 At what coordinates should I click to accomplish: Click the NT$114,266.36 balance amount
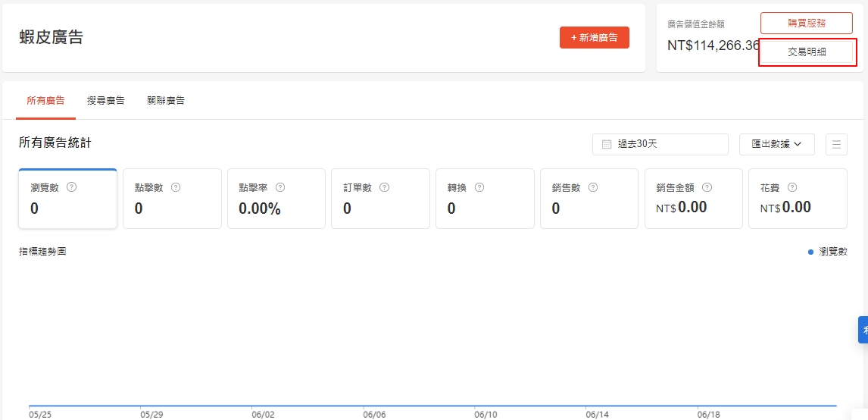click(x=713, y=45)
